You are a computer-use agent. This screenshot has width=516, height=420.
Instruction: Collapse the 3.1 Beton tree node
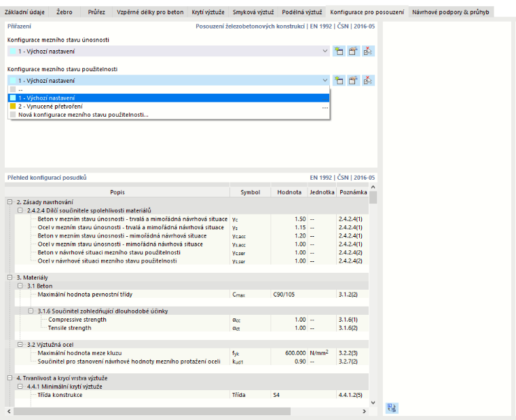click(x=20, y=286)
